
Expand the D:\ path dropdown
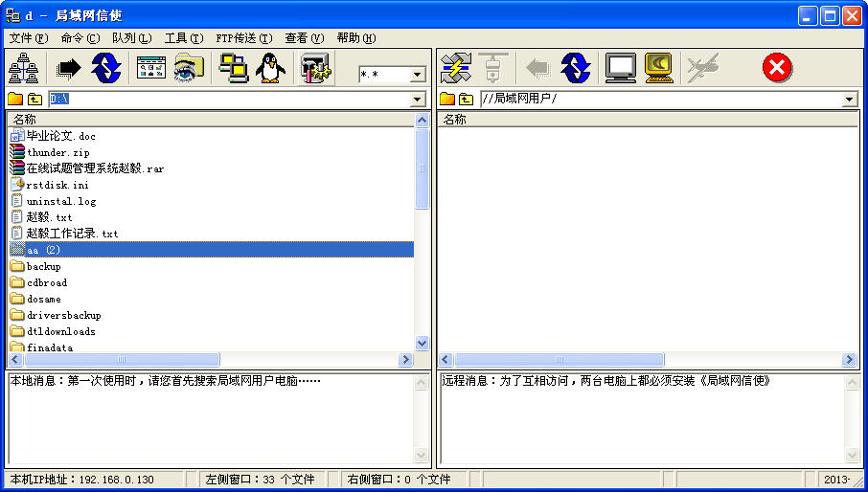[x=418, y=100]
